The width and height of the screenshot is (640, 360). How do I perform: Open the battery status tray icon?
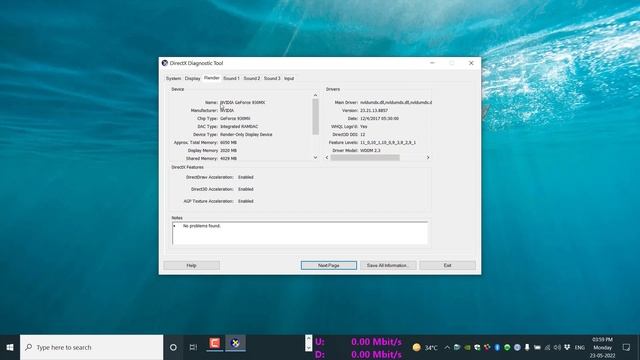click(537, 347)
